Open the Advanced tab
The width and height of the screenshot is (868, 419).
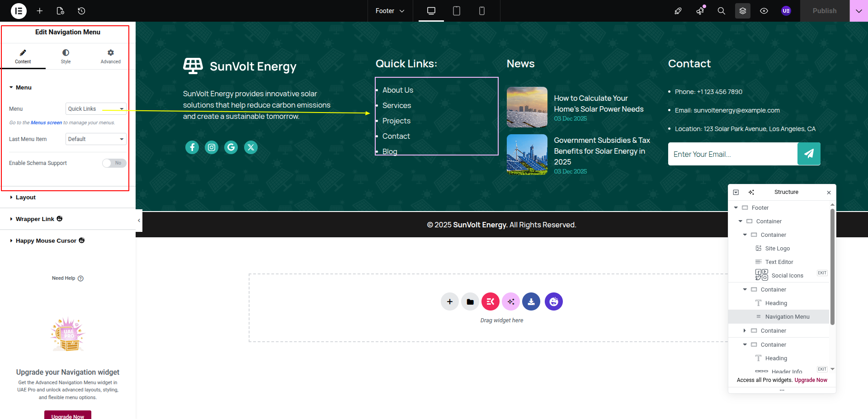coord(110,56)
